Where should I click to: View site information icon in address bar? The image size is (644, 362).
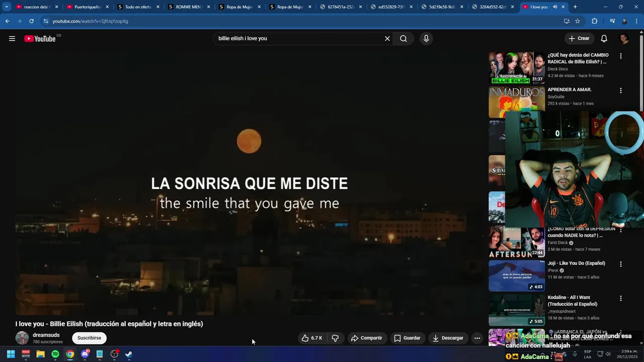46,21
